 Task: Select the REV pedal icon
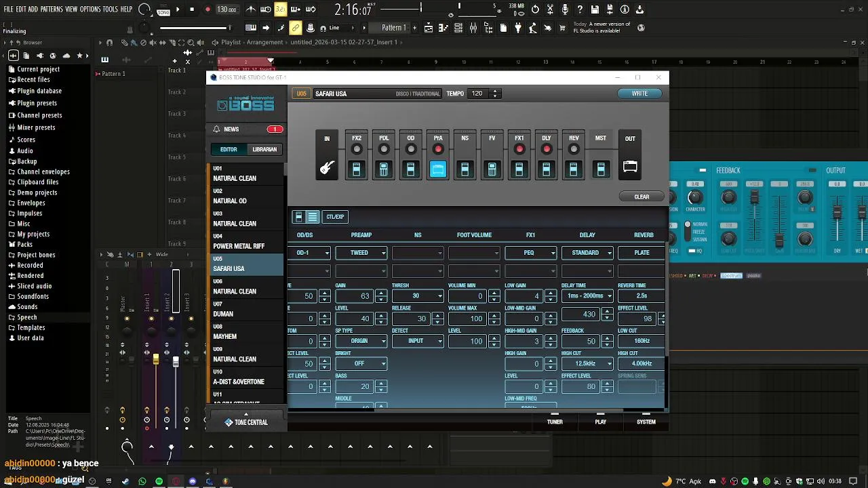(574, 169)
